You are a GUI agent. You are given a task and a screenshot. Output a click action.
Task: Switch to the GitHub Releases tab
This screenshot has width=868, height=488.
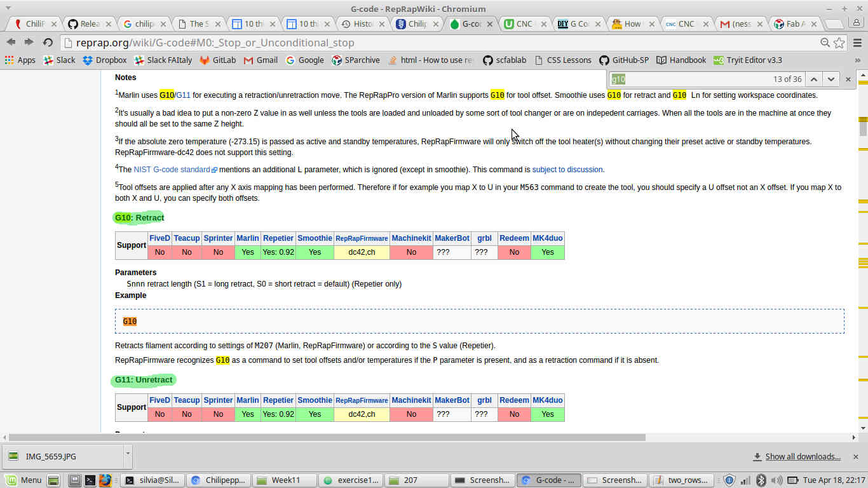click(x=89, y=24)
